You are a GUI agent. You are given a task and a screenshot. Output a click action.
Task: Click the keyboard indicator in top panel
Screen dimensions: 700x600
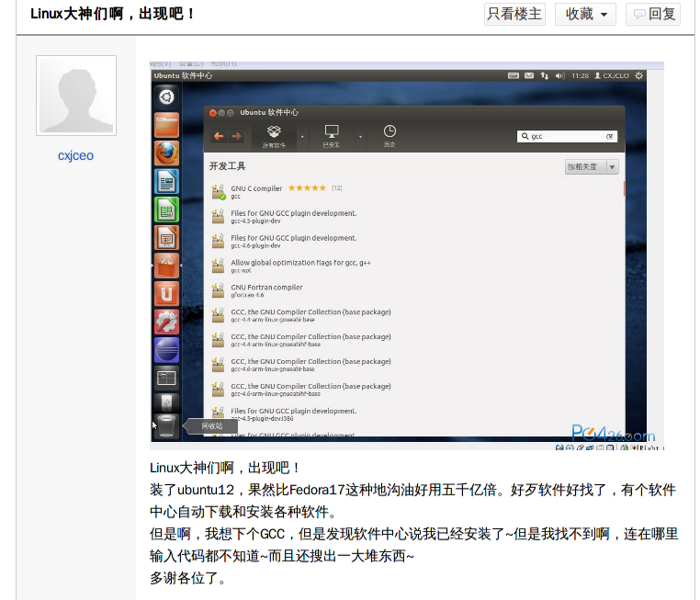514,75
